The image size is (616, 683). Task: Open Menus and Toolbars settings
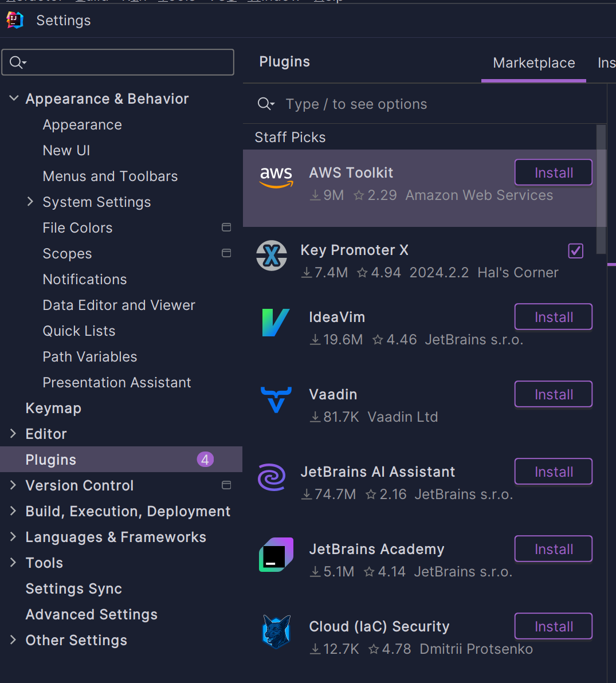tap(110, 176)
